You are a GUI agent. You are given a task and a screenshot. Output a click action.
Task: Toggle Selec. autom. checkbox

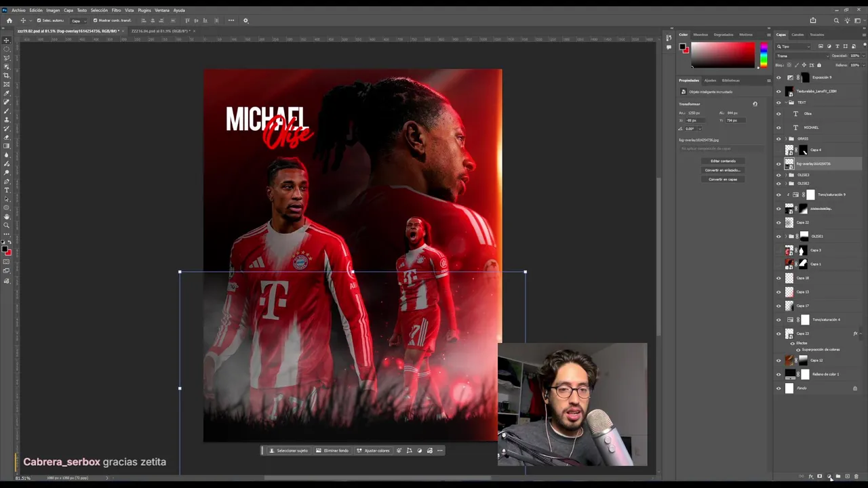[39, 20]
